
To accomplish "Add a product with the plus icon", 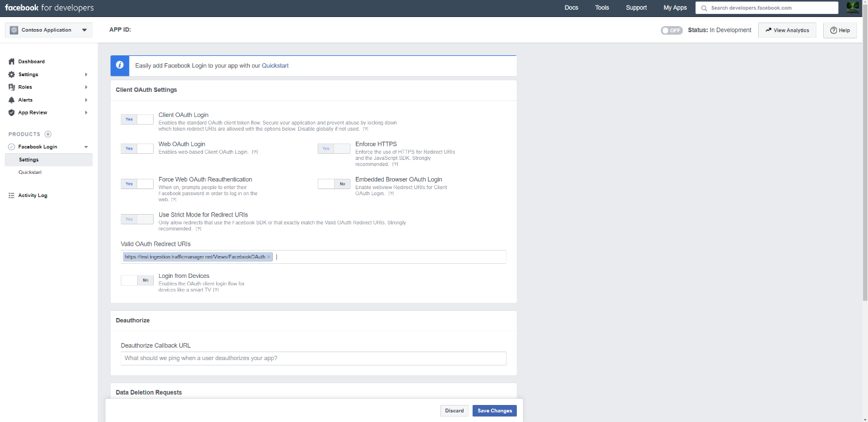I will pyautogui.click(x=48, y=134).
